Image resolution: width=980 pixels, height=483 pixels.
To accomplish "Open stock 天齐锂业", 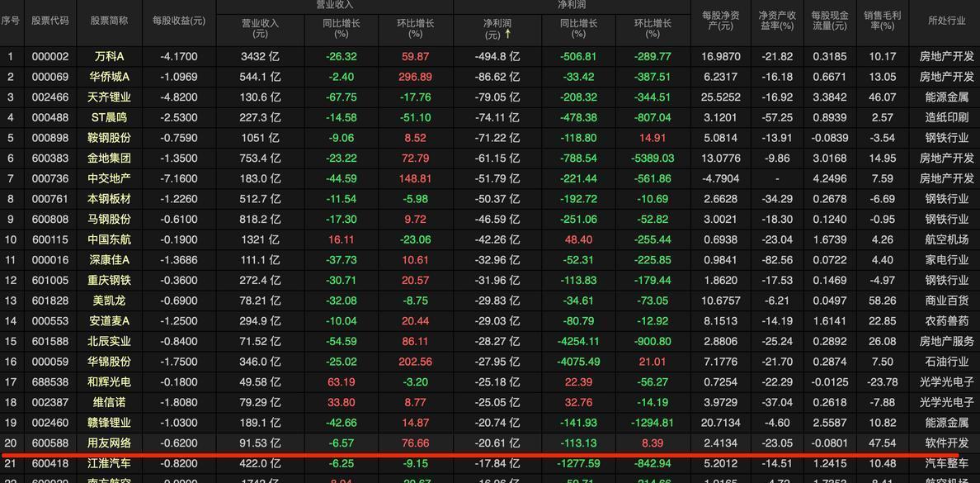I will click(x=110, y=97).
